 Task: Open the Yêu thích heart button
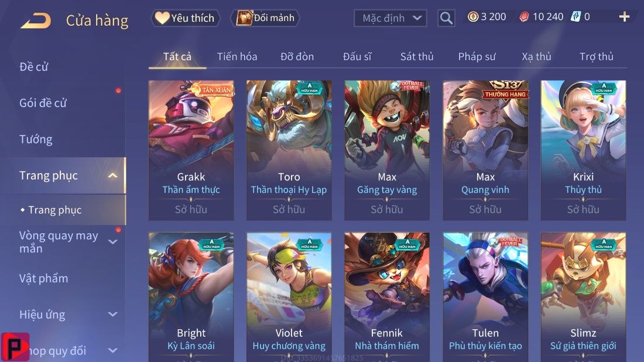pos(186,18)
